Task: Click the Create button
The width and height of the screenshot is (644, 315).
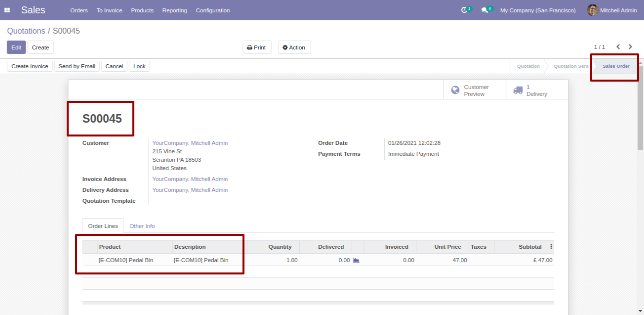Action: tap(40, 47)
